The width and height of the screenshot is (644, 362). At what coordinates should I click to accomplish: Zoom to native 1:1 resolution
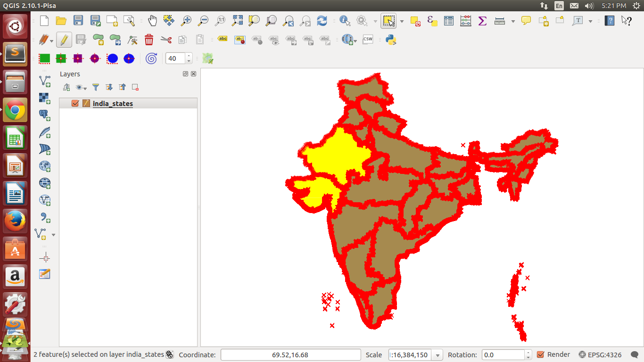click(x=220, y=21)
